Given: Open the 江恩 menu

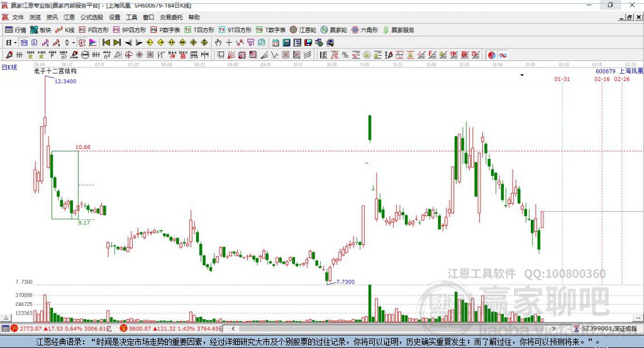Looking at the screenshot, I should click(69, 17).
